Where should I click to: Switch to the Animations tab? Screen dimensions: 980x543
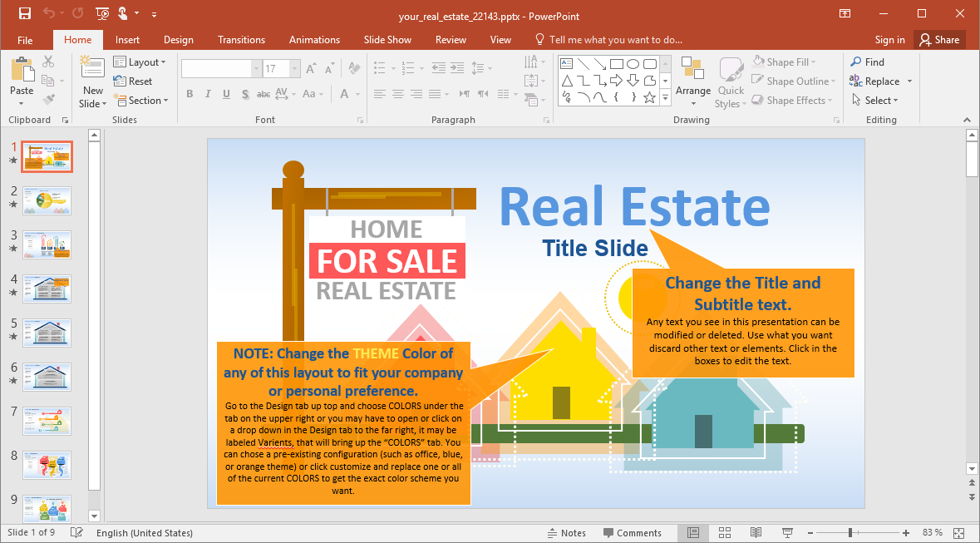(314, 40)
